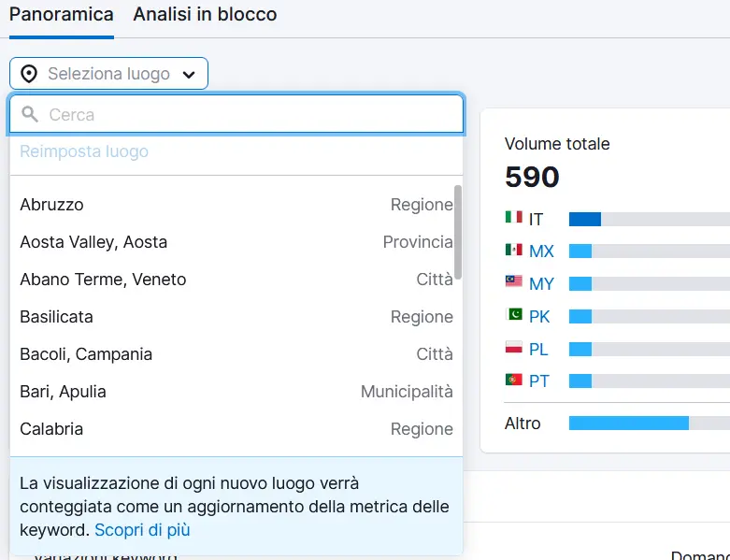Switch to Panoramica tab
This screenshot has height=560, width=730.
(x=61, y=15)
